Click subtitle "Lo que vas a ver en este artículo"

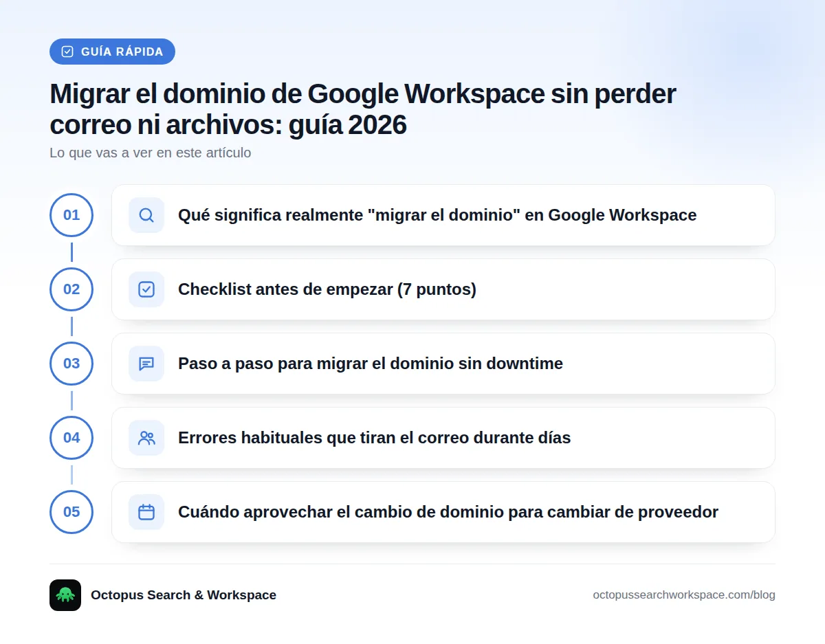pyautogui.click(x=151, y=153)
